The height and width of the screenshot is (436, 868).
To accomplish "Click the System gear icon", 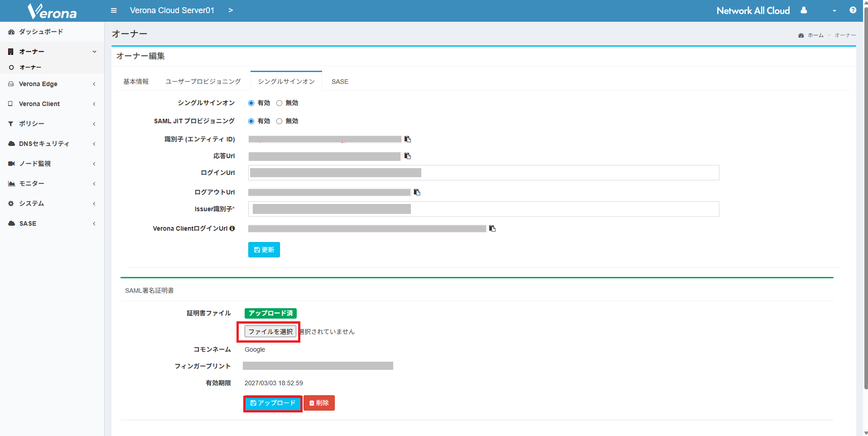I will [11, 203].
